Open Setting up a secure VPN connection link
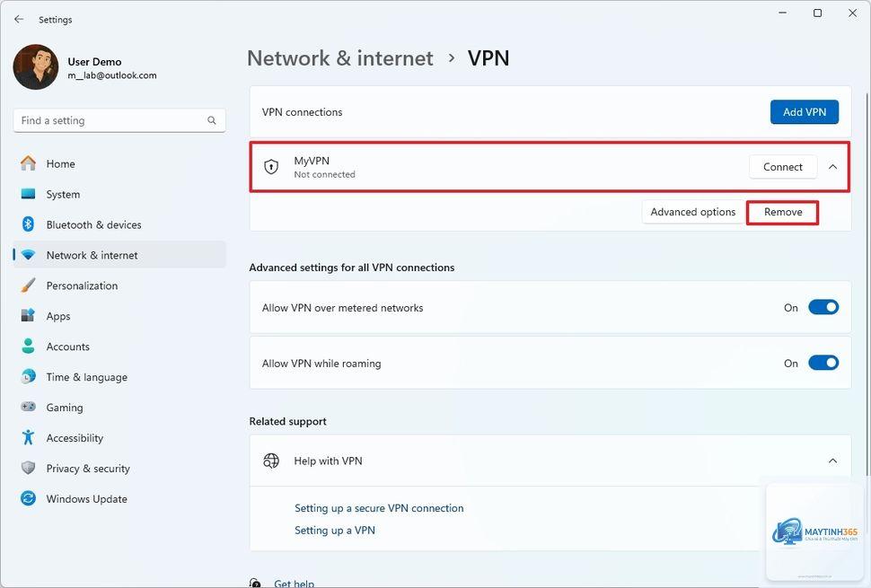 [379, 508]
